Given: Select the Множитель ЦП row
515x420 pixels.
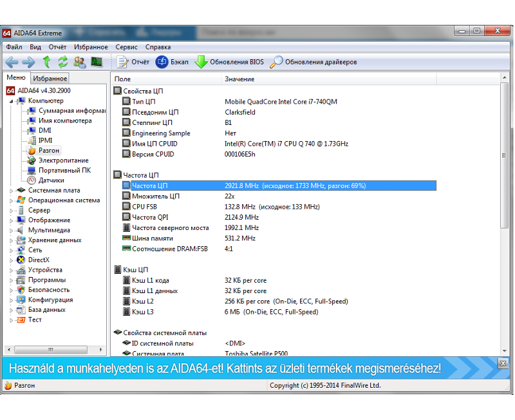Looking at the screenshot, I should click(x=279, y=196).
